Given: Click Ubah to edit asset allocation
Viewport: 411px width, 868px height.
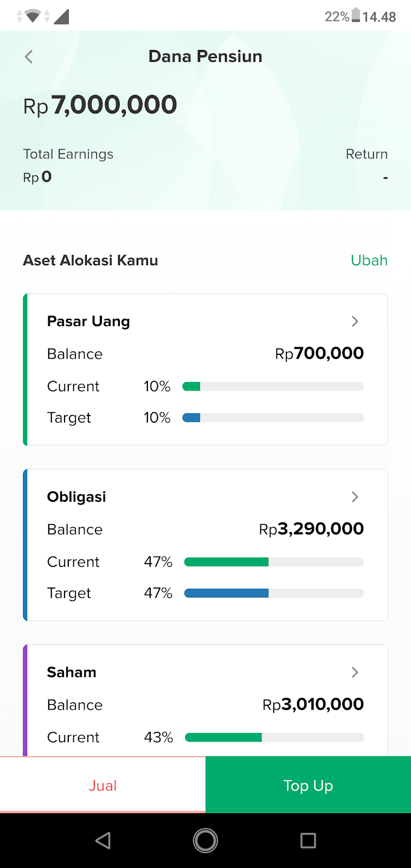Looking at the screenshot, I should 369,260.
